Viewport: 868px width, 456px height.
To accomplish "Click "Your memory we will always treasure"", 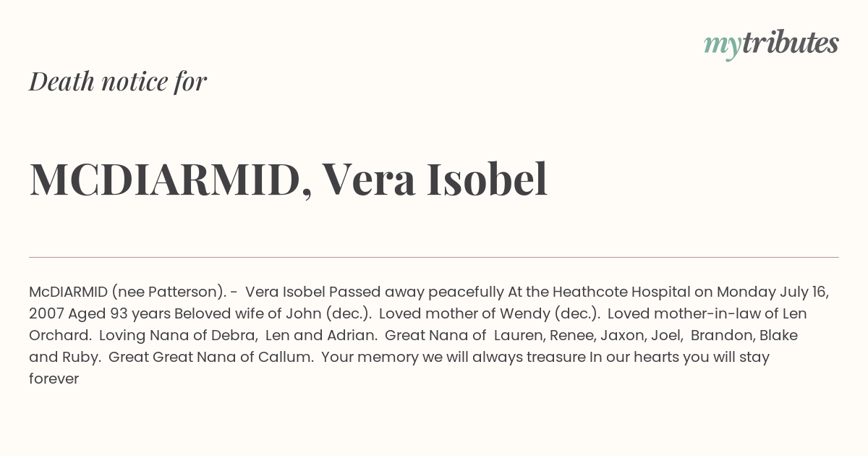I will coord(454,357).
